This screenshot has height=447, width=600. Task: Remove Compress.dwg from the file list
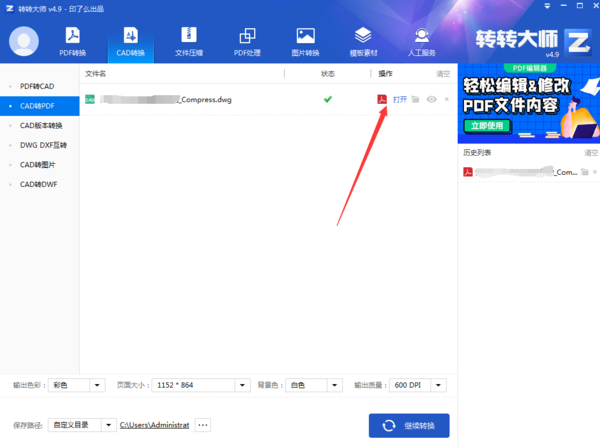[446, 100]
